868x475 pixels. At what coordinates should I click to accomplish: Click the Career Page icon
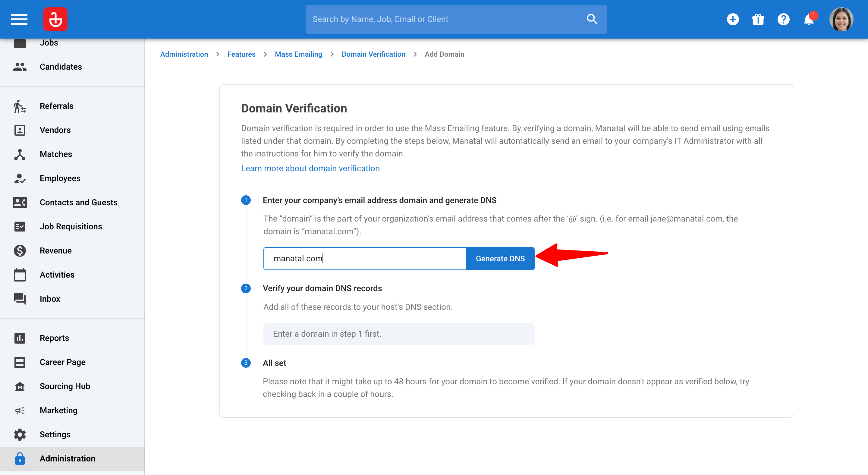[20, 362]
